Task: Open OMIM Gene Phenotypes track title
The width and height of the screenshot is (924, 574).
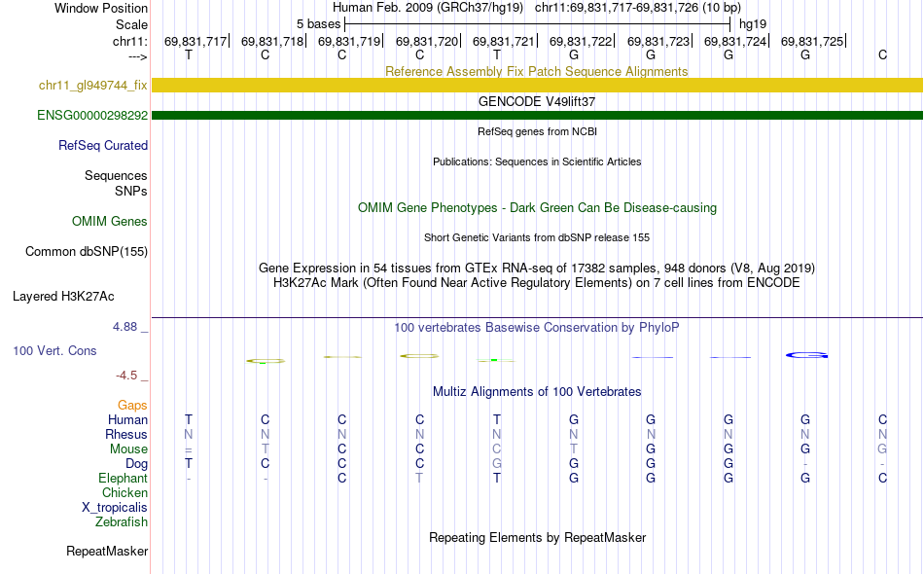Action: (x=537, y=207)
